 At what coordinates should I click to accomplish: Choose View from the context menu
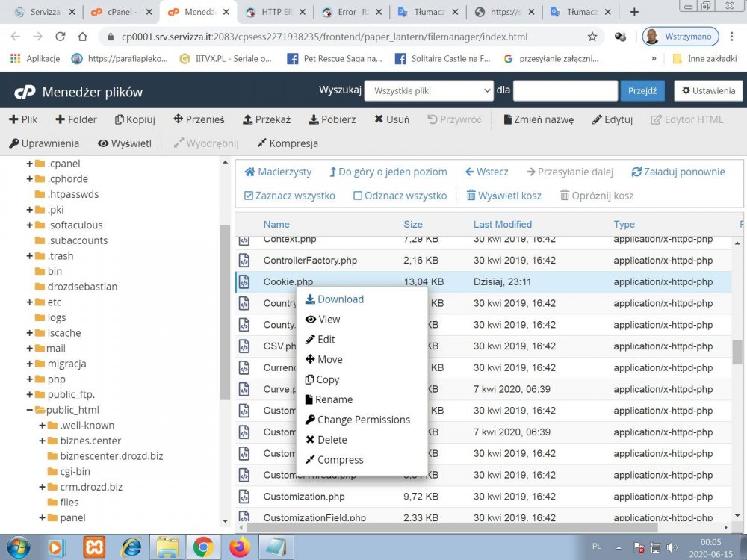323,319
